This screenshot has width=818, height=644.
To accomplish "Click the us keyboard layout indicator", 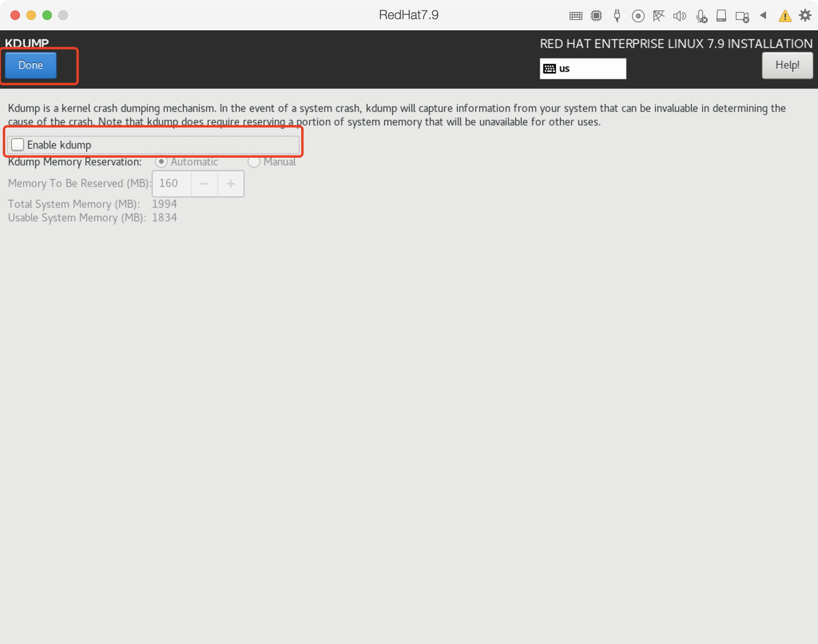I will click(582, 69).
